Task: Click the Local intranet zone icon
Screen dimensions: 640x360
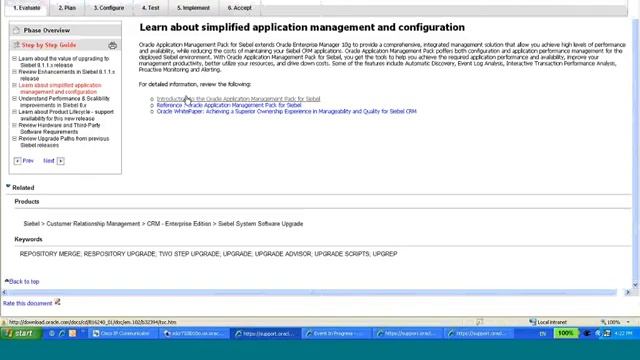Action: click(x=532, y=322)
